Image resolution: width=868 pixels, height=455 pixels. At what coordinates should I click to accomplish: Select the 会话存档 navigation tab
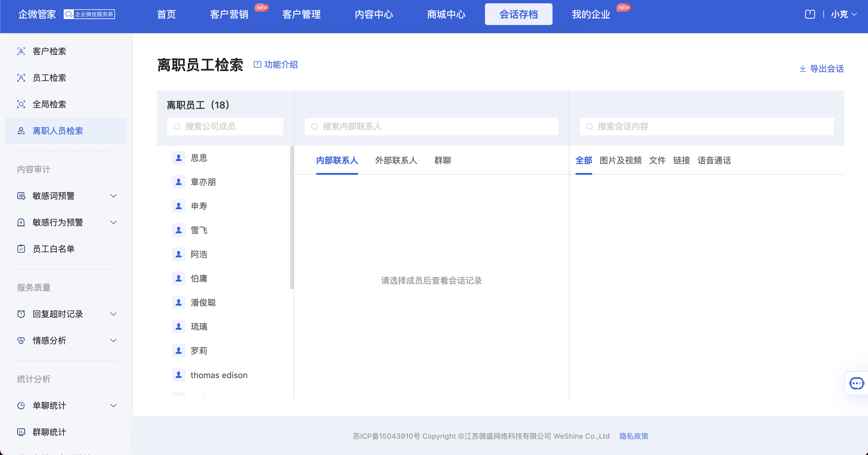coord(518,14)
